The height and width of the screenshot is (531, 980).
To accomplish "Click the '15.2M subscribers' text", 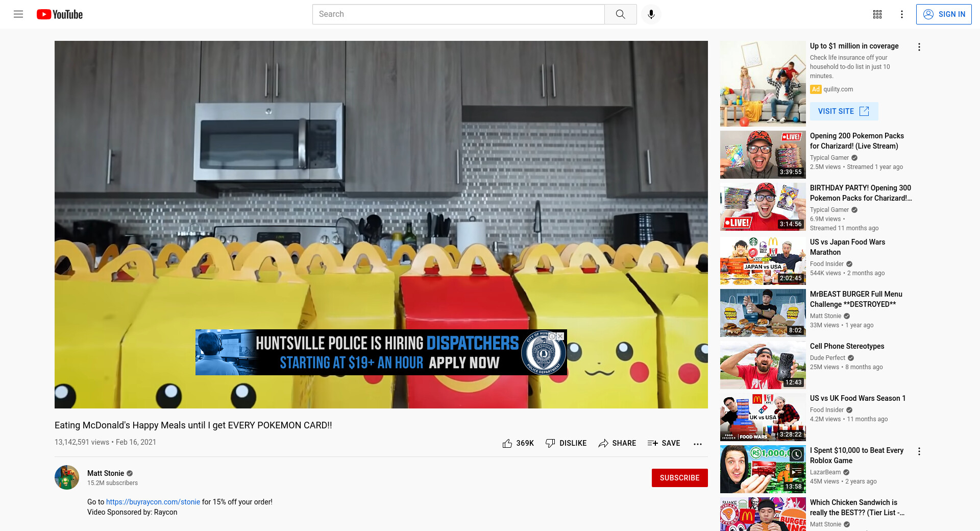I will [112, 483].
